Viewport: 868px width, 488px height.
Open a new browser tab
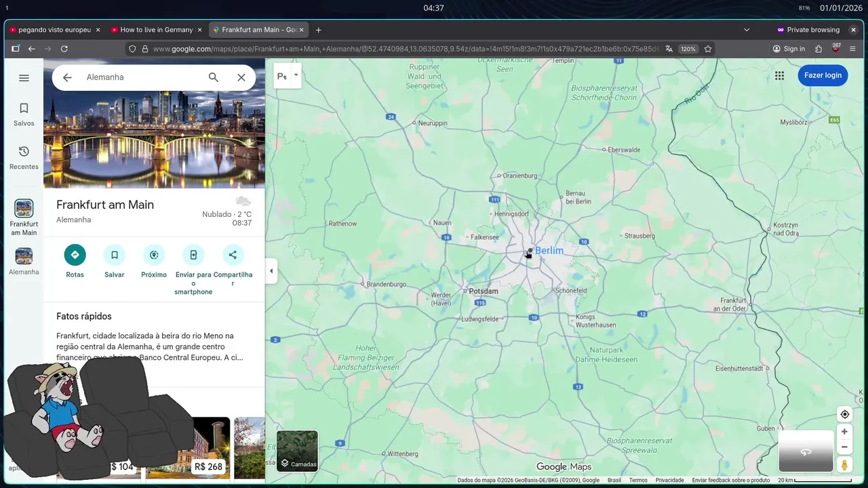319,30
